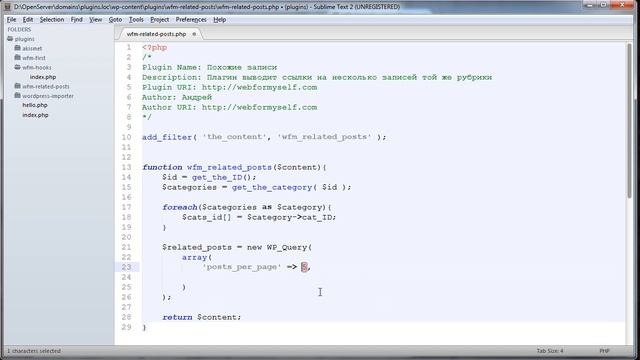Viewport: 640px width, 360px height.
Task: Open the Edit menu
Action: (x=28, y=20)
